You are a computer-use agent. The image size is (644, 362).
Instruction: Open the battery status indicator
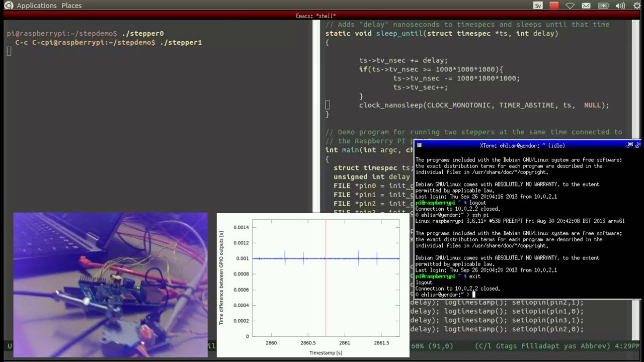tap(603, 6)
